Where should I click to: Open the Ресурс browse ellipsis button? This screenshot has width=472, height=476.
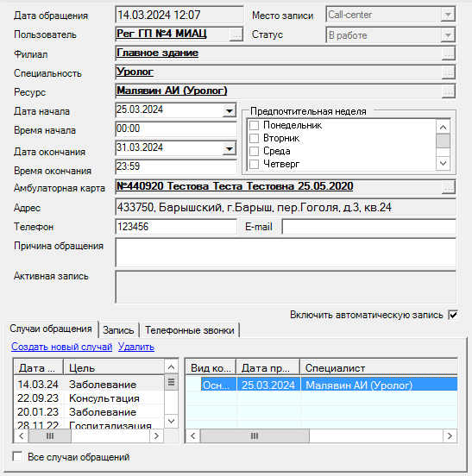coord(449,91)
